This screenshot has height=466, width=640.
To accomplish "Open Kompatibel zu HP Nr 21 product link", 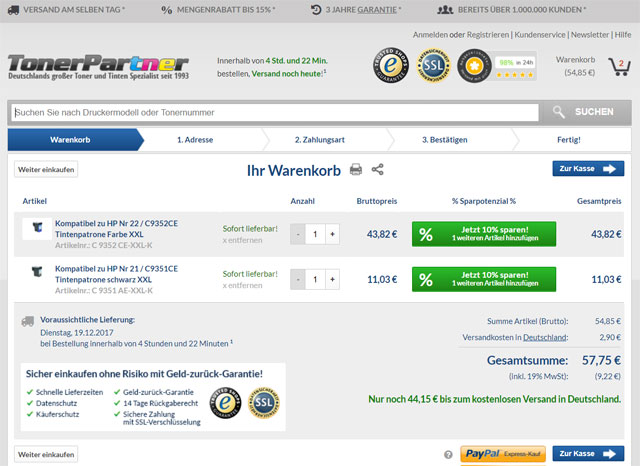I will pos(116,274).
